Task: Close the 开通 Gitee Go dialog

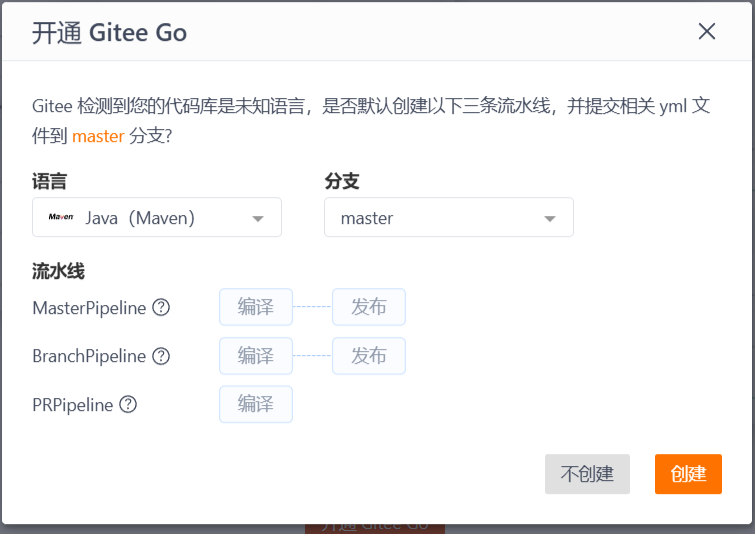Action: click(706, 32)
